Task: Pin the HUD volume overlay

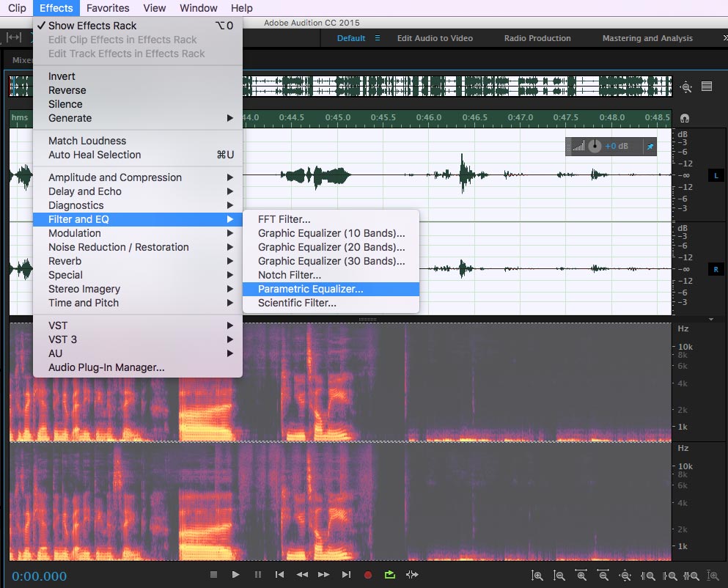Action: pos(649,147)
